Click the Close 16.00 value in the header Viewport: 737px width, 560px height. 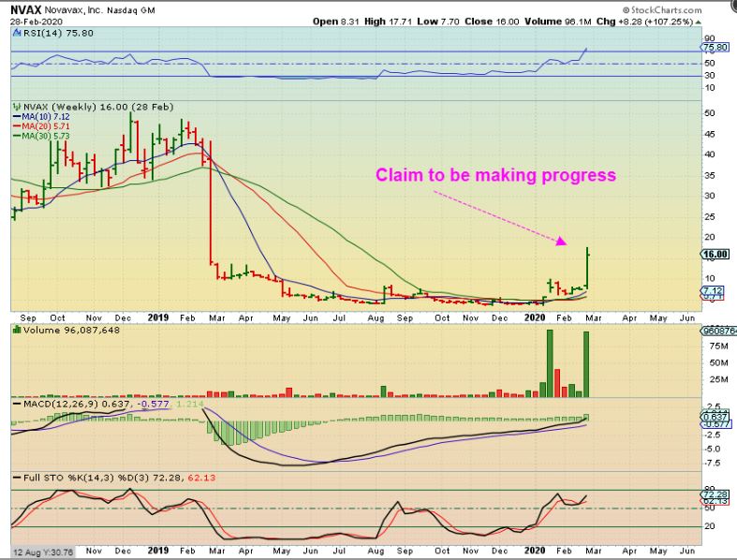click(492, 22)
